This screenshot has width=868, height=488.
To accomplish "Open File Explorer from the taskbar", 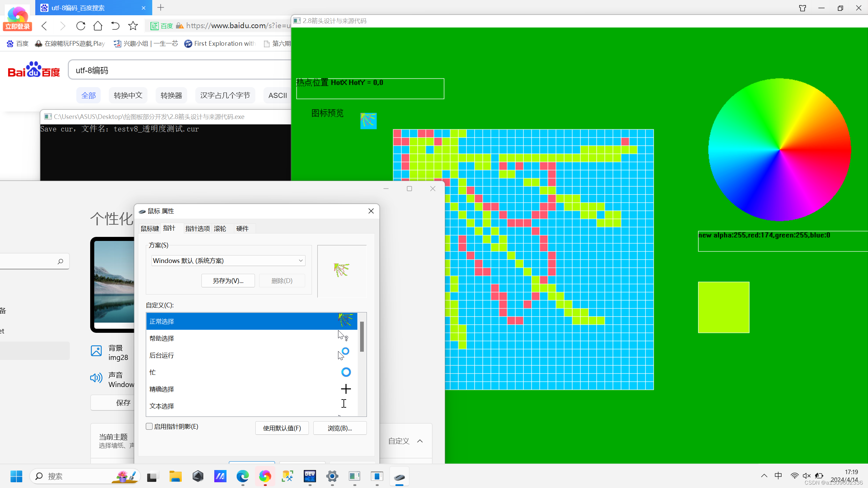I will click(x=175, y=476).
